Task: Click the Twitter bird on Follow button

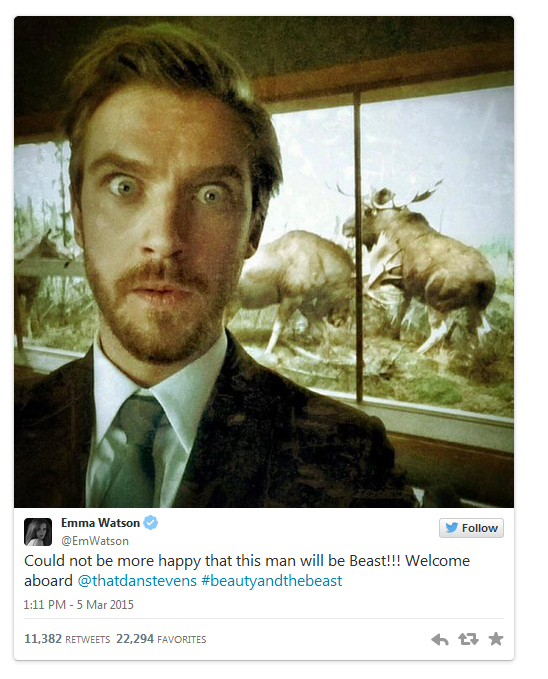Action: point(451,528)
